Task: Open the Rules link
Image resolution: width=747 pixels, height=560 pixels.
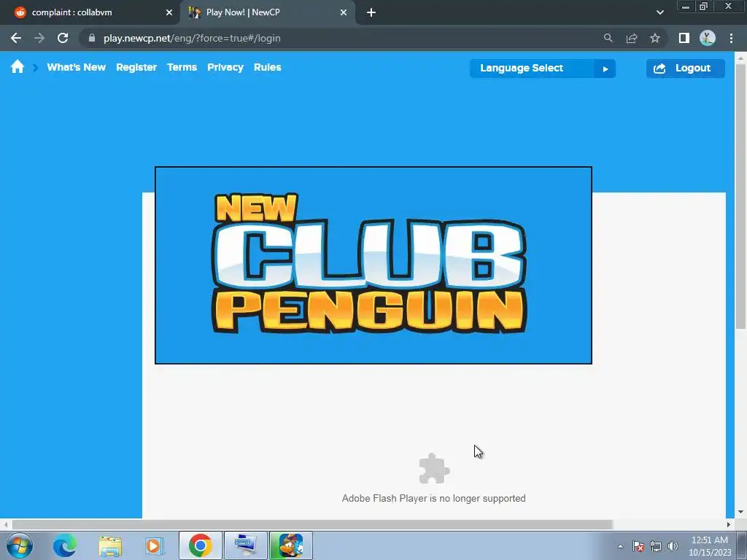Action: coord(267,67)
